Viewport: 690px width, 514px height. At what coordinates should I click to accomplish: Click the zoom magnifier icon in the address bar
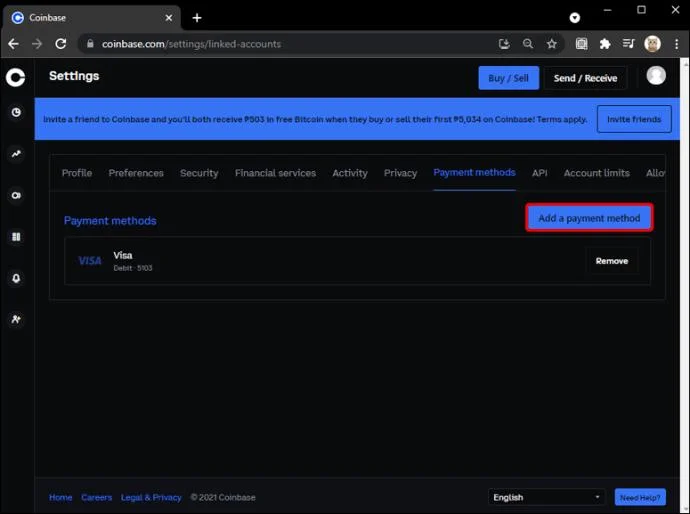pos(528,44)
